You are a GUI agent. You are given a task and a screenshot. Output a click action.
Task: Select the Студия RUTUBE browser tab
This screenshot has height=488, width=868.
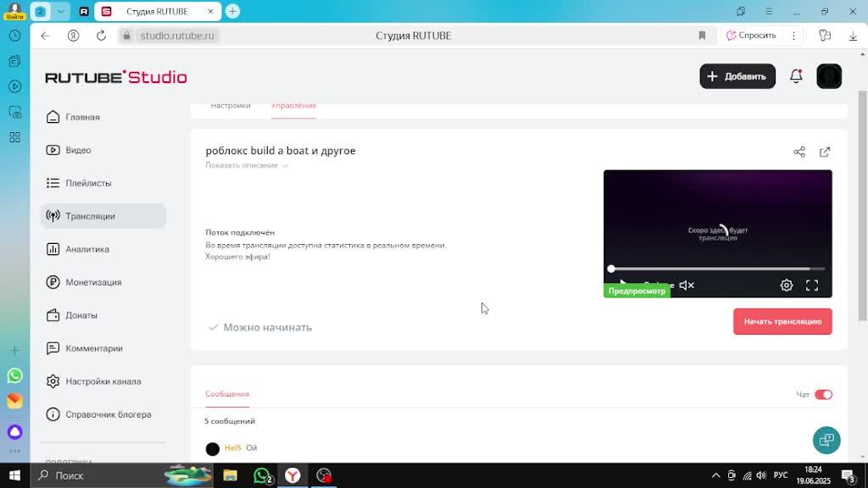click(158, 11)
